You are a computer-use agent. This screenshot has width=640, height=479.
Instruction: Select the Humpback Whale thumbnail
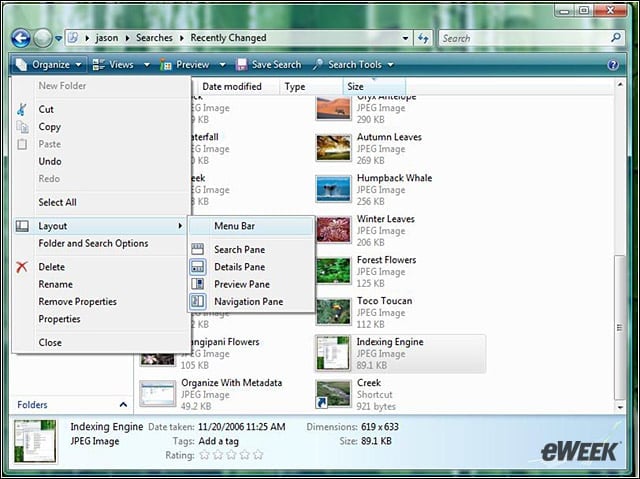click(333, 189)
